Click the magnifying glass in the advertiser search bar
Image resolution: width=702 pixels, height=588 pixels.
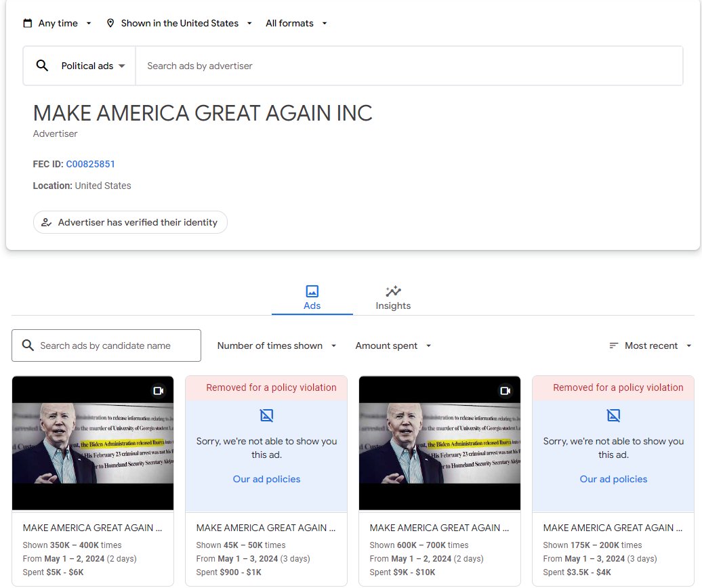click(43, 64)
